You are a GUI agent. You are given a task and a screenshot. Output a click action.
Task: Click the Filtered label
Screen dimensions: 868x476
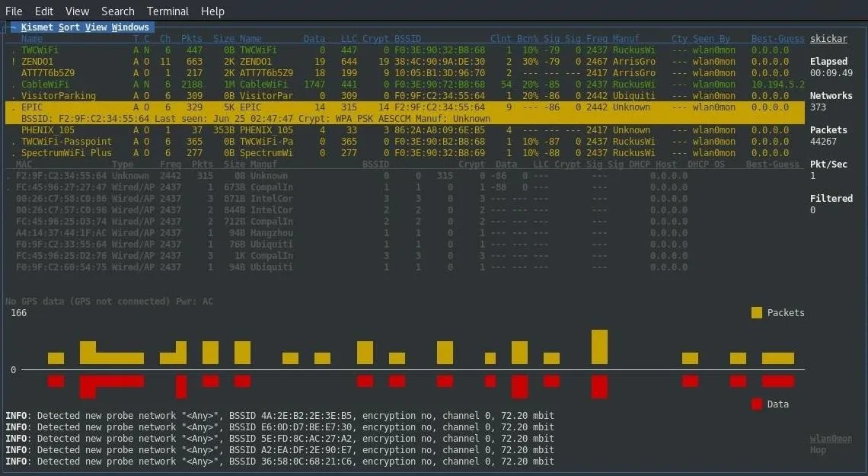[831, 199]
